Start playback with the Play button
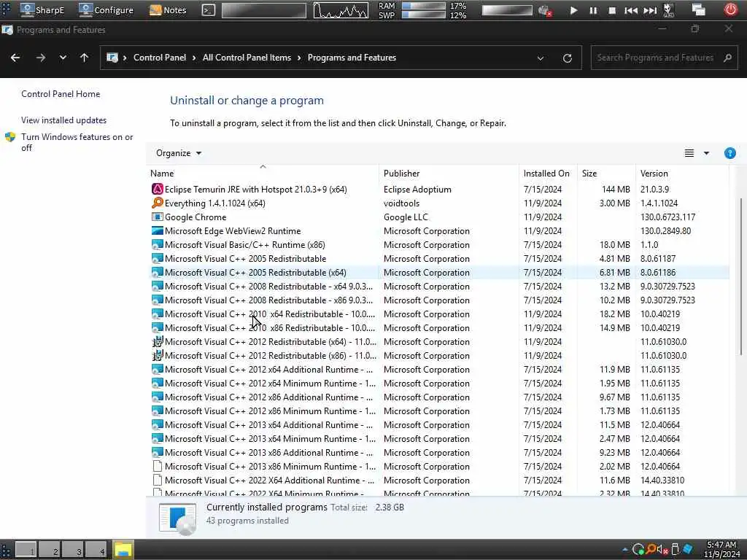The image size is (747, 560). (573, 10)
